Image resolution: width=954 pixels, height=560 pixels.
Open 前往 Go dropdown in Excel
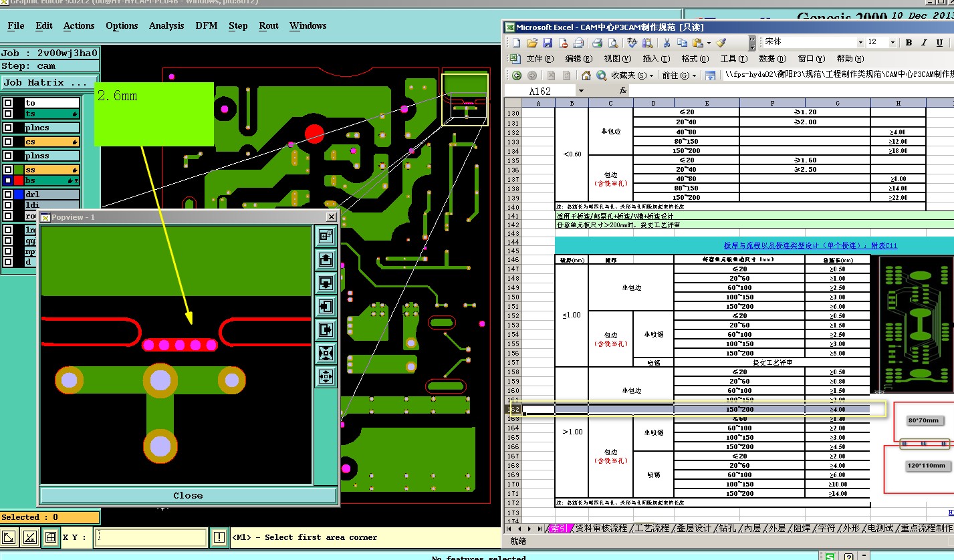click(x=679, y=76)
